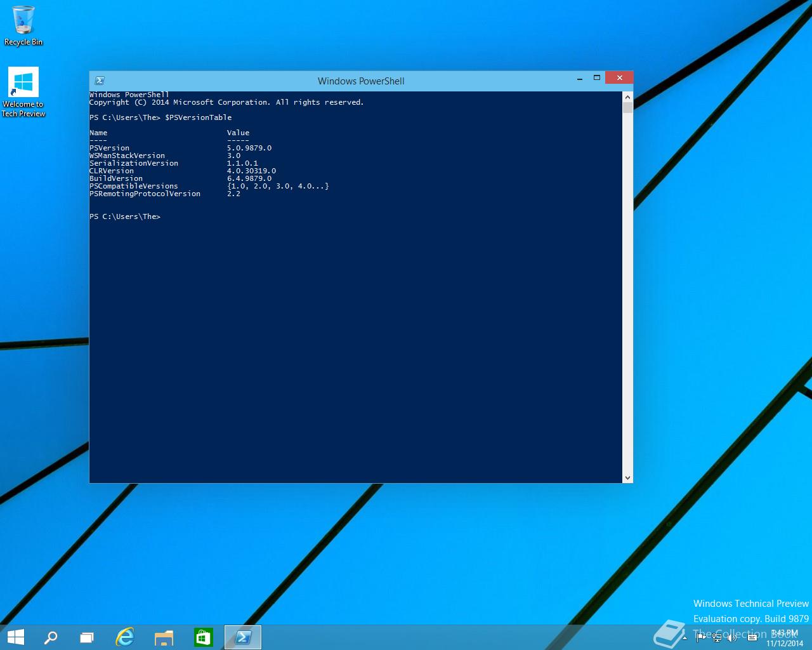Open the touch keyboard tray icon

752,637
